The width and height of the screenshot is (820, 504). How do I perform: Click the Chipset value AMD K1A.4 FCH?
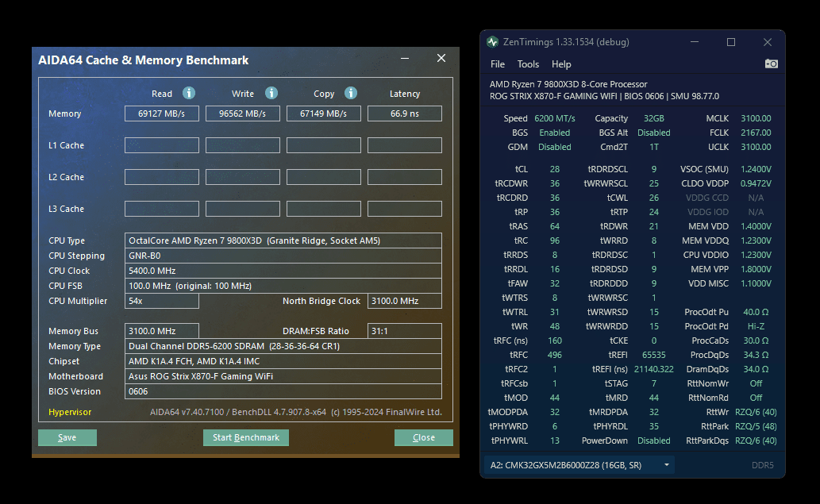click(x=283, y=361)
